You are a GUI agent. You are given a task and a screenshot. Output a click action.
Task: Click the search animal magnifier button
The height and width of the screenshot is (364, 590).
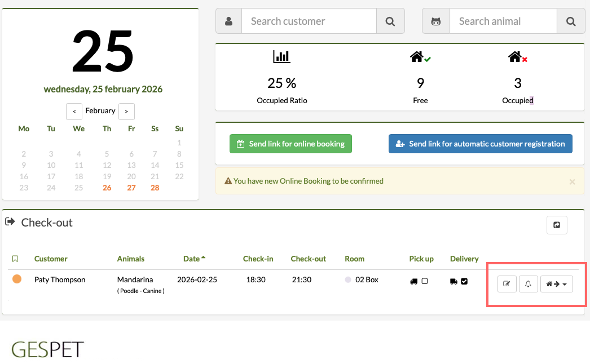[x=571, y=21]
